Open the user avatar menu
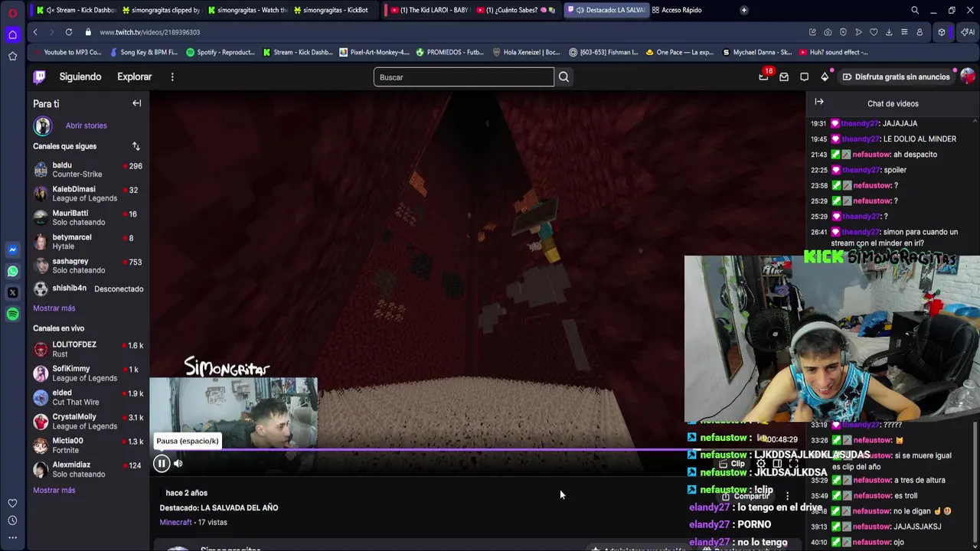Image resolution: width=980 pixels, height=551 pixels. click(968, 77)
